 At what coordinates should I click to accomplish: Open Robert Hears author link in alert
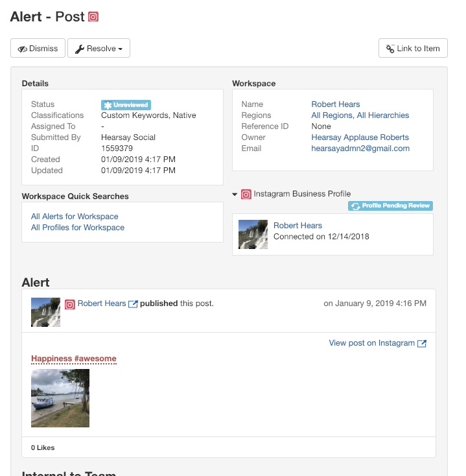[102, 303]
